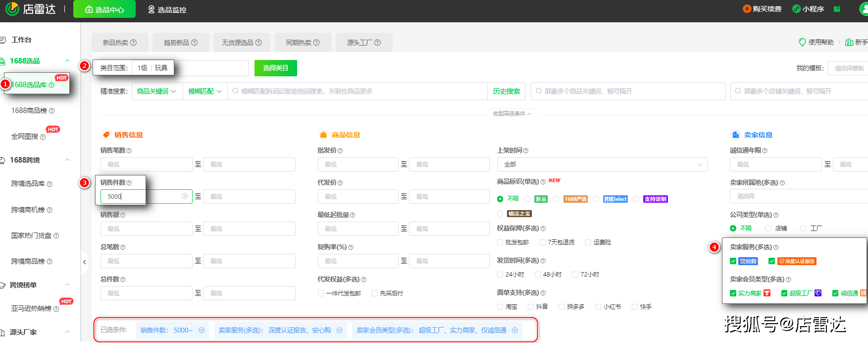Click the help icon next to 新品热卖

coord(133,43)
